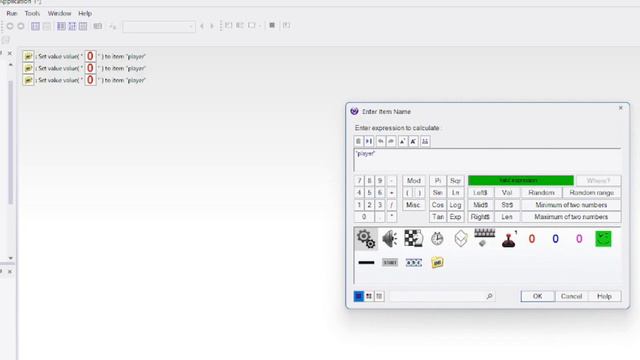
Task: Open the Help menu in menu bar
Action: pyautogui.click(x=85, y=13)
